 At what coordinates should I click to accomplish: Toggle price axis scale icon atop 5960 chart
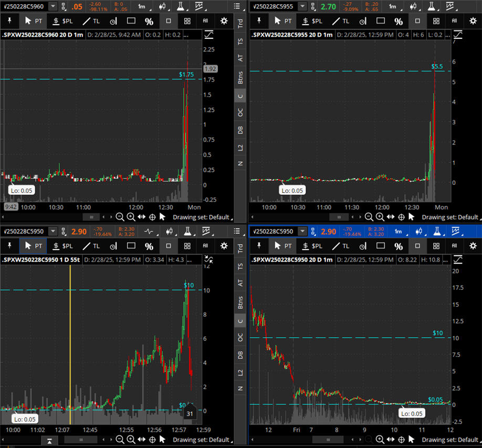pos(209,35)
